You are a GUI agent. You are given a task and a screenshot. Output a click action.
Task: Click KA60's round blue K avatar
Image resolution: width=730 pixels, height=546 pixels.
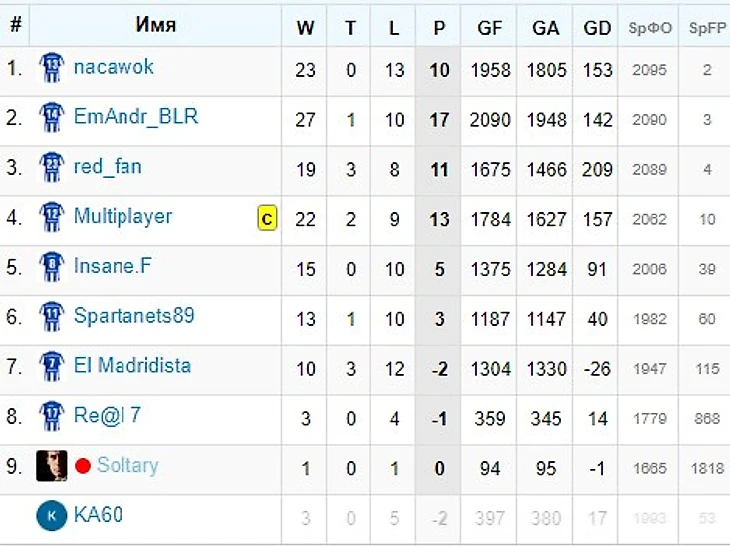(52, 515)
